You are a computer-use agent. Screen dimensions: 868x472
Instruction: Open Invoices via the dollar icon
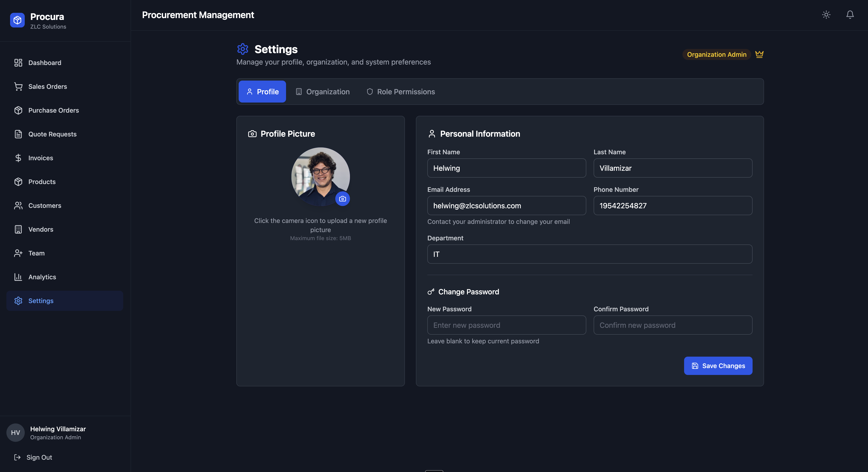tap(18, 158)
